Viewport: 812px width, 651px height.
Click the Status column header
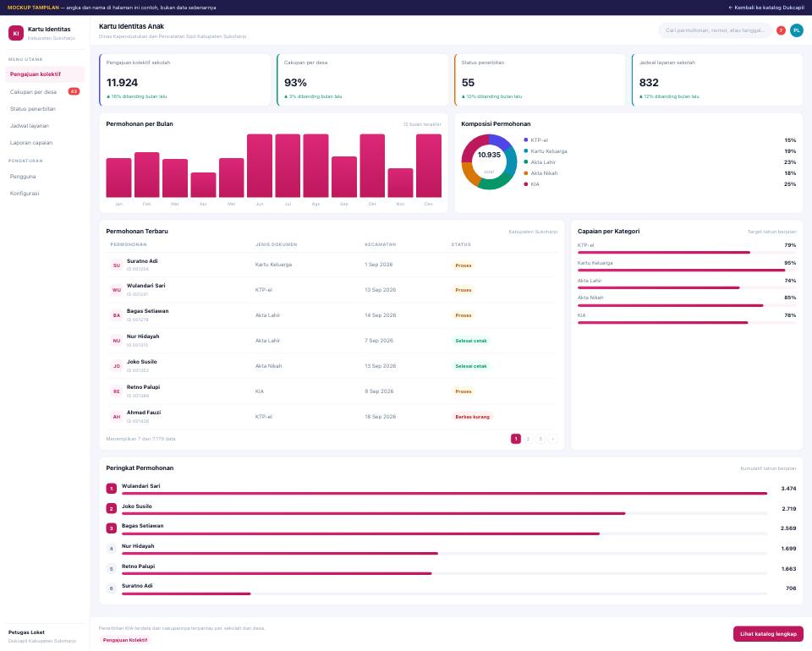point(461,244)
